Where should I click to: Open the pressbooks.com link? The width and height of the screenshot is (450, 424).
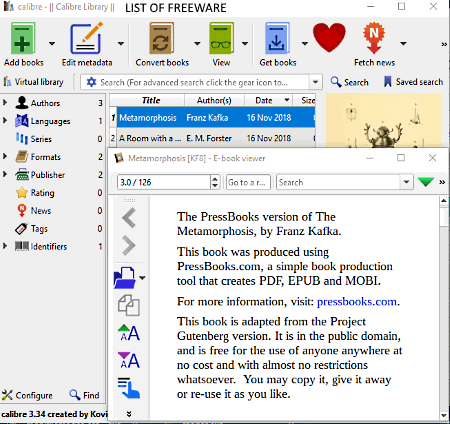(x=357, y=302)
